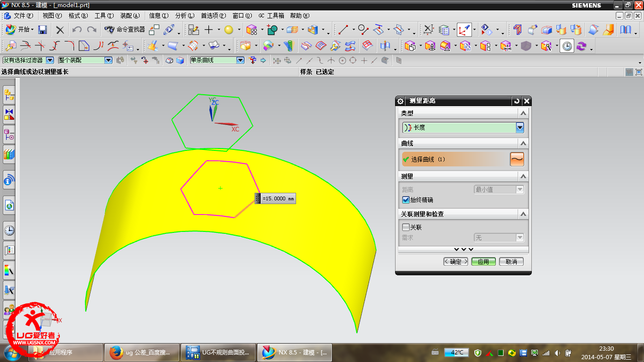Open the 单条曲线 curve rule dropdown
Screen dimensions: 644x362
tap(240, 60)
